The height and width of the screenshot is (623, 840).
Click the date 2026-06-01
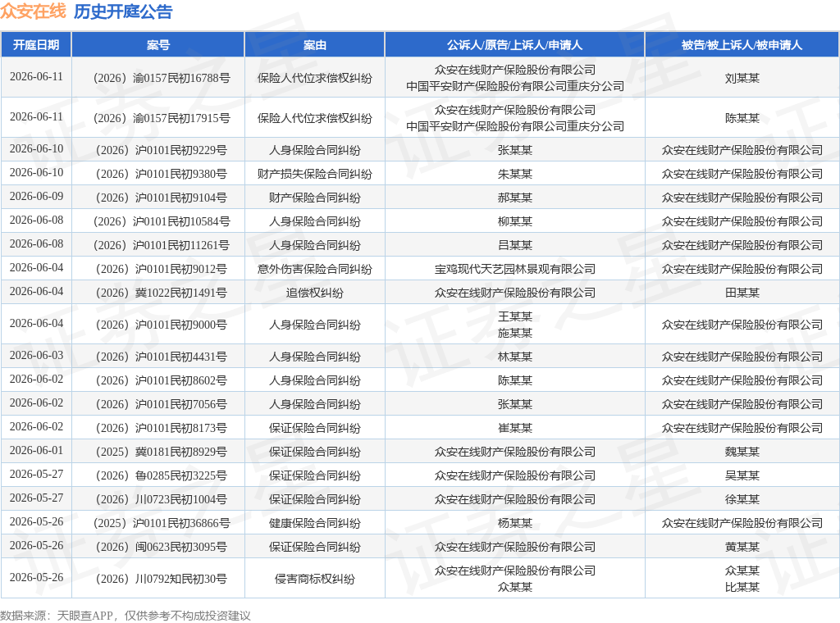coord(36,451)
